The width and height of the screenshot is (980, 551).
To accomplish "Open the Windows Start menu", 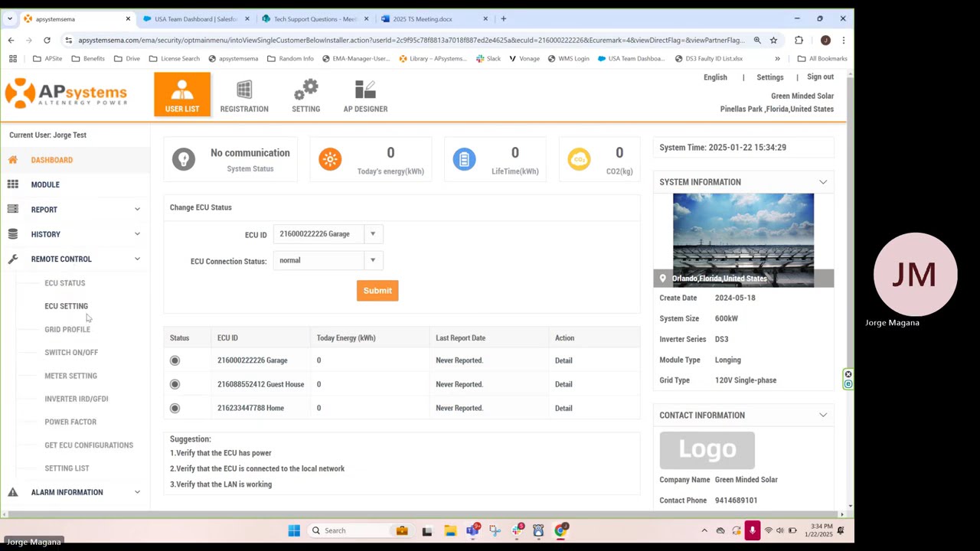I will (294, 530).
